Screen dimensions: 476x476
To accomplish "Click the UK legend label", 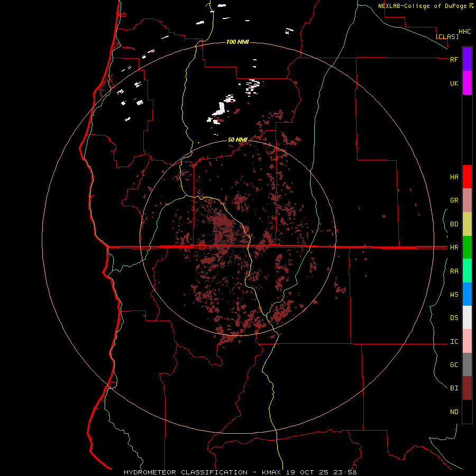I will 454,83.
